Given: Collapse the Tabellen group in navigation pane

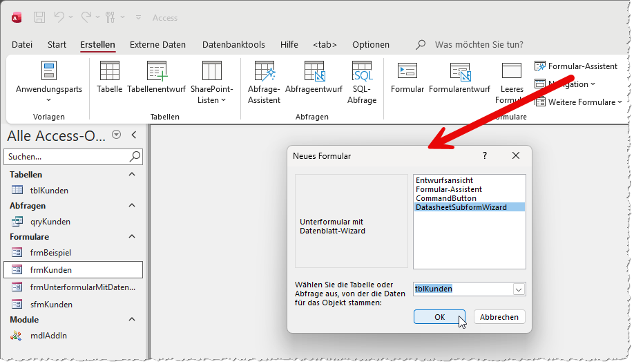Looking at the screenshot, I should pyautogui.click(x=132, y=175).
